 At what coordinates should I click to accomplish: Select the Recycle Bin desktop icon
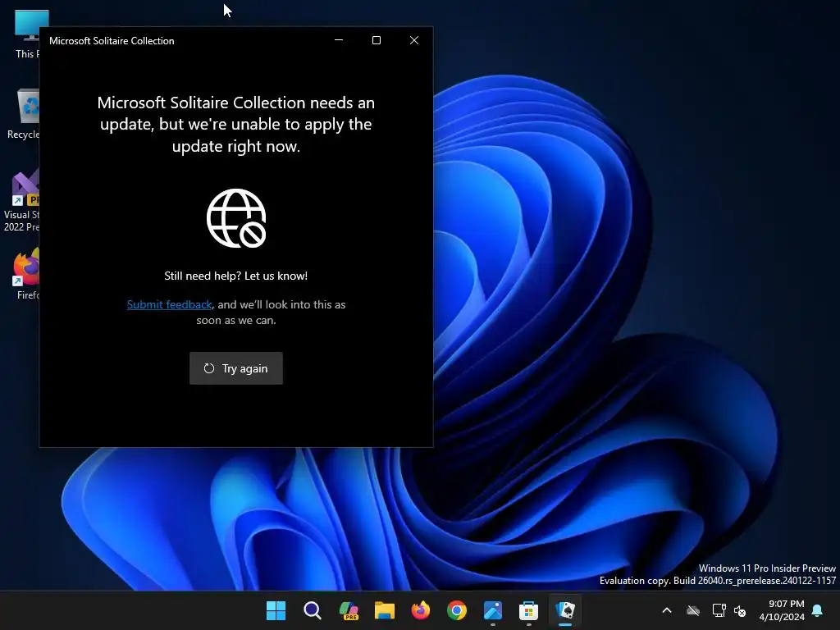[x=24, y=114]
